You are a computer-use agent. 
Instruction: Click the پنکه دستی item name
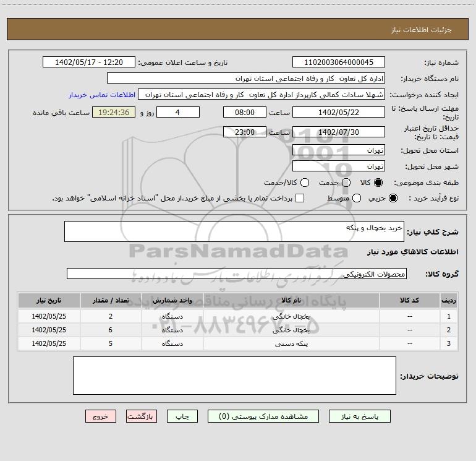pos(291,343)
